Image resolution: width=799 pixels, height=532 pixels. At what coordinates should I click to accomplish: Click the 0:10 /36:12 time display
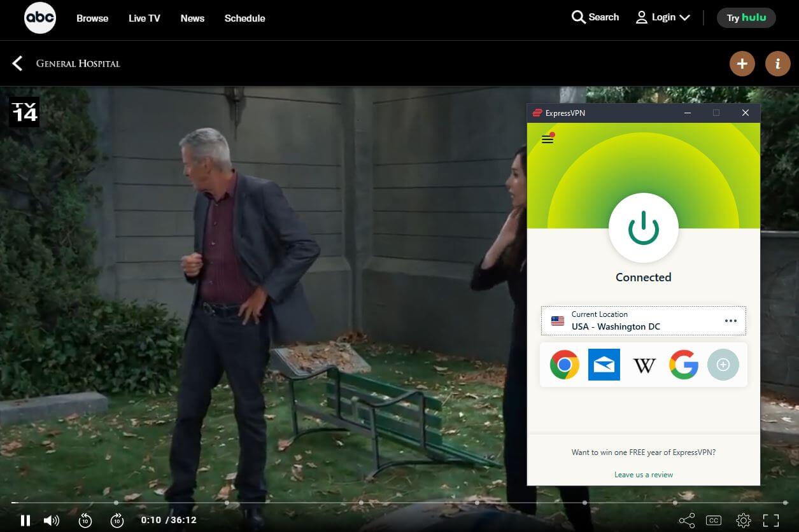pyautogui.click(x=169, y=520)
